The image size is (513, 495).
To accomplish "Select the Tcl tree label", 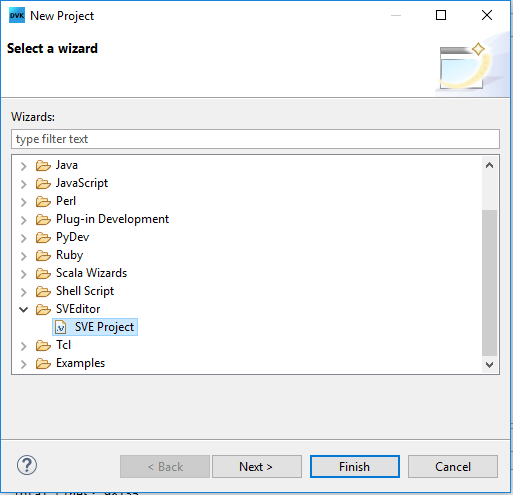I will (63, 345).
